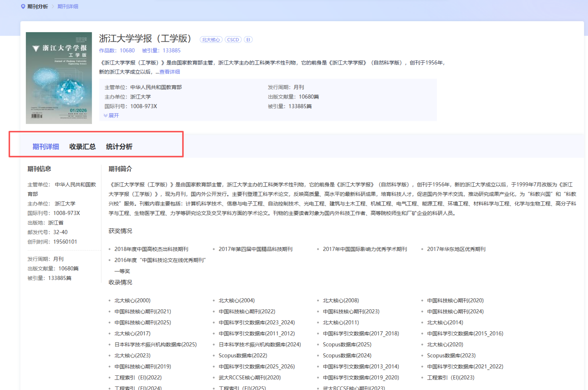Click index entry 中国科学引文数据库(2023_2024)

[x=257, y=323]
